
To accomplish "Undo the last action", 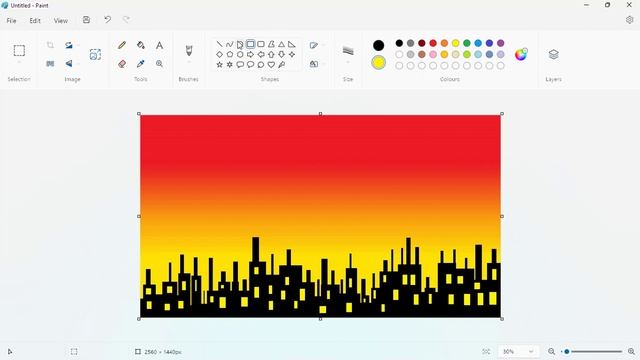I will coord(107,20).
